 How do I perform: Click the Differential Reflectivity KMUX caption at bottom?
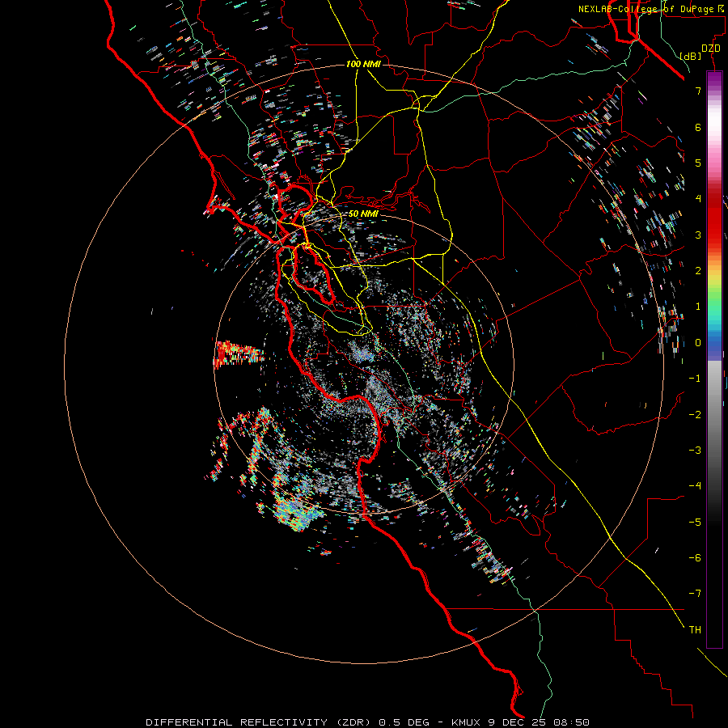pyautogui.click(x=367, y=722)
